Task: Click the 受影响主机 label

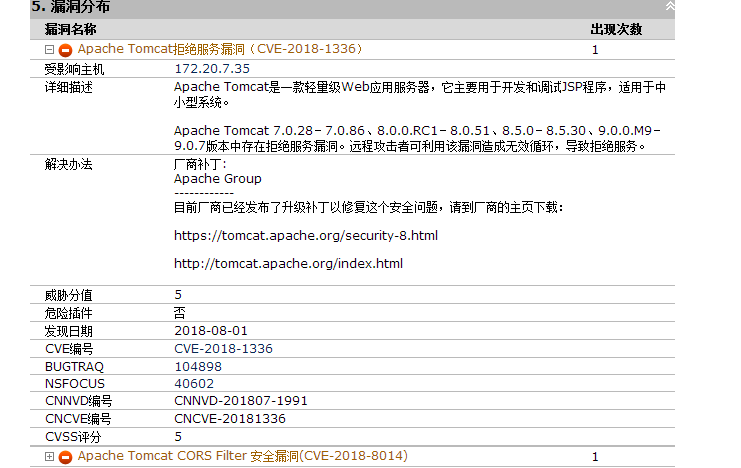Action: point(74,69)
